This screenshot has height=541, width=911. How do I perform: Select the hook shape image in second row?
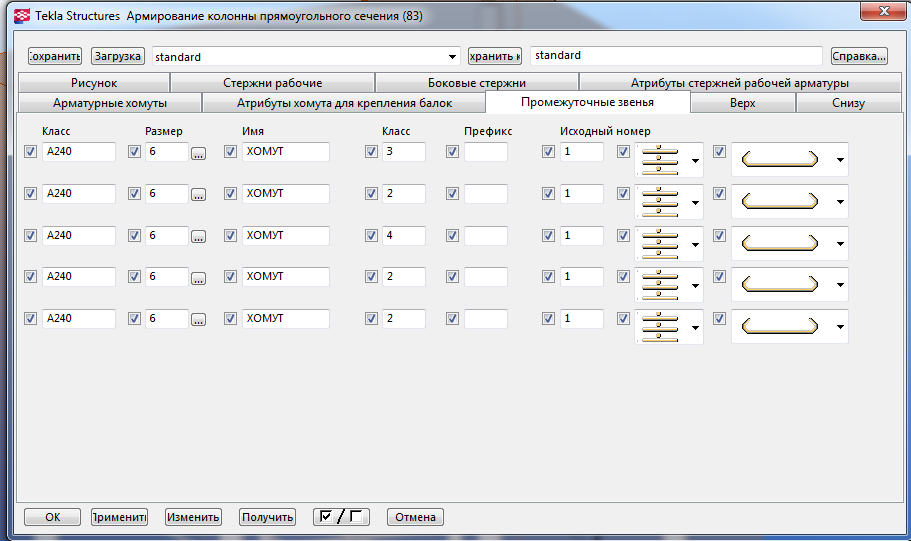pos(779,201)
